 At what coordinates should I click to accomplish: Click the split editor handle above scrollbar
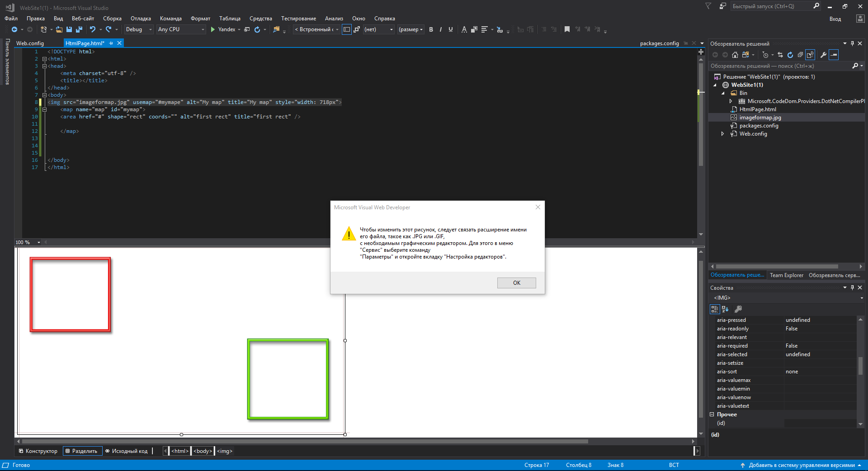pos(701,52)
